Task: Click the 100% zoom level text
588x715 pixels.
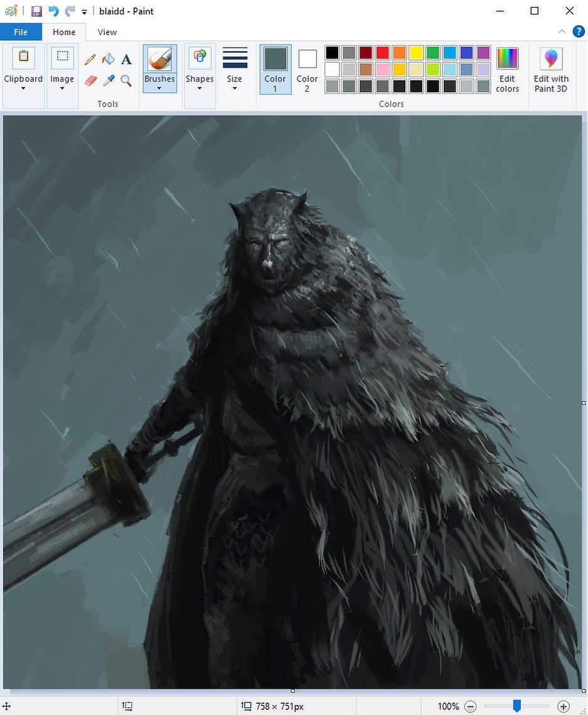Action: pos(448,706)
